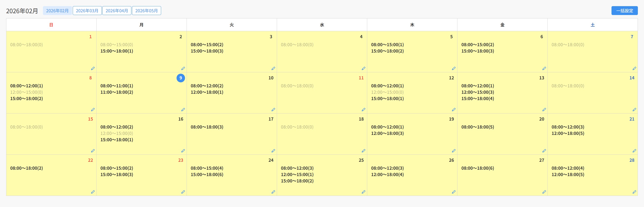Image resolution: width=644 pixels, height=207 pixels.
Task: Open the 2026年05月 month tab
Action: [147, 11]
